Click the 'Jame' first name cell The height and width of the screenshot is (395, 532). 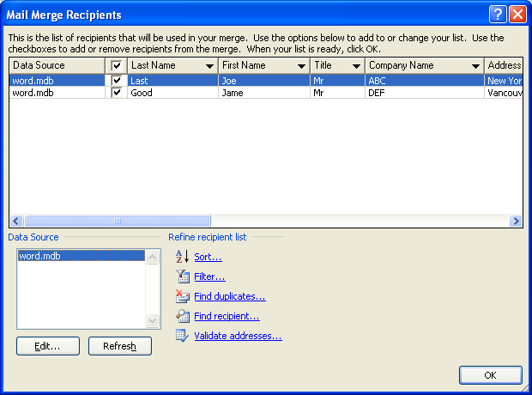tap(264, 93)
